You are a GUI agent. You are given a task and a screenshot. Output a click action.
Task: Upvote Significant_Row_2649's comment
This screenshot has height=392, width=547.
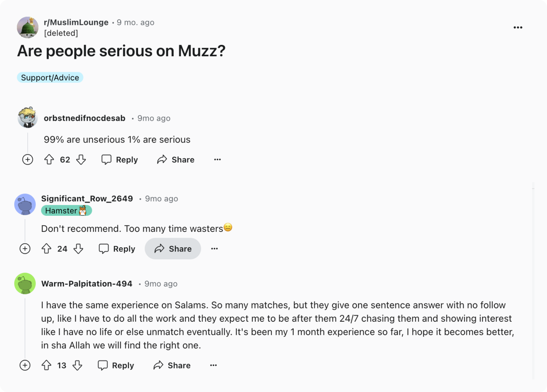click(x=47, y=249)
